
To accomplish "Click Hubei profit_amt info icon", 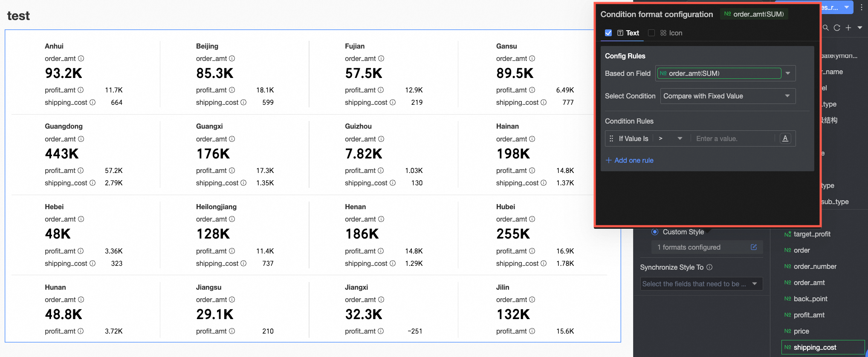I will [x=532, y=251].
